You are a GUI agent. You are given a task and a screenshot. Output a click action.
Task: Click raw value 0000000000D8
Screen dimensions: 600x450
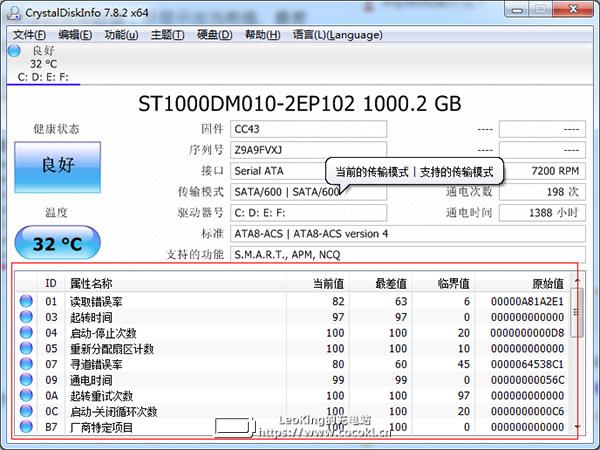527,333
